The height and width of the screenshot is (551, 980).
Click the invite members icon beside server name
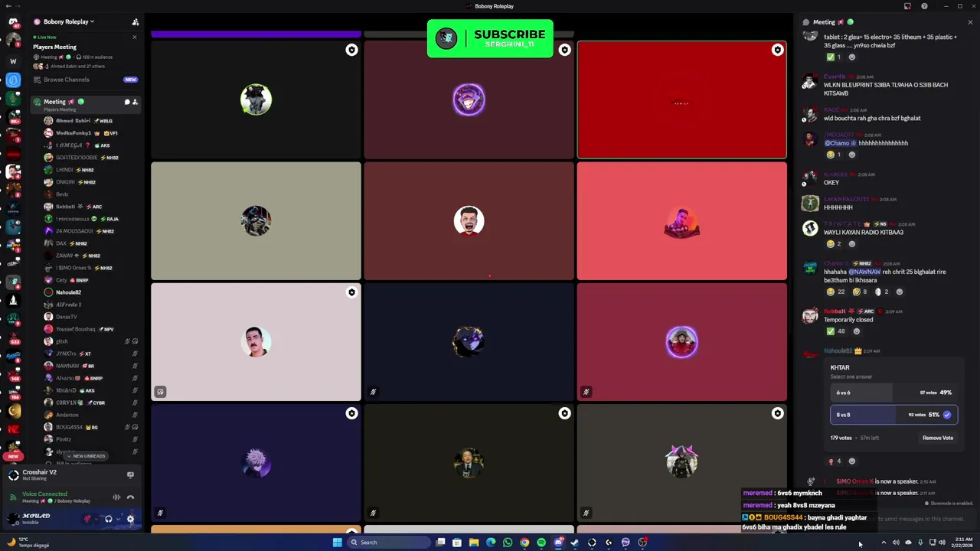pos(136,21)
